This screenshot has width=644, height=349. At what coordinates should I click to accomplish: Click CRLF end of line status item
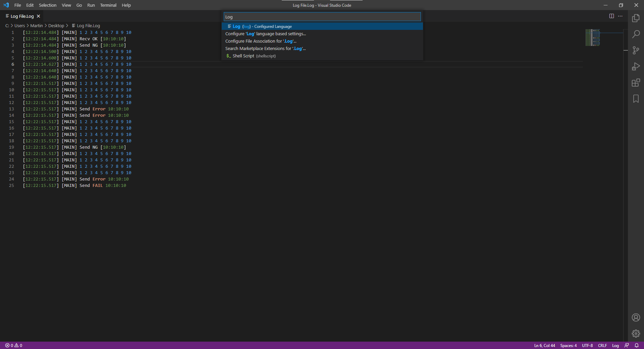pyautogui.click(x=602, y=345)
